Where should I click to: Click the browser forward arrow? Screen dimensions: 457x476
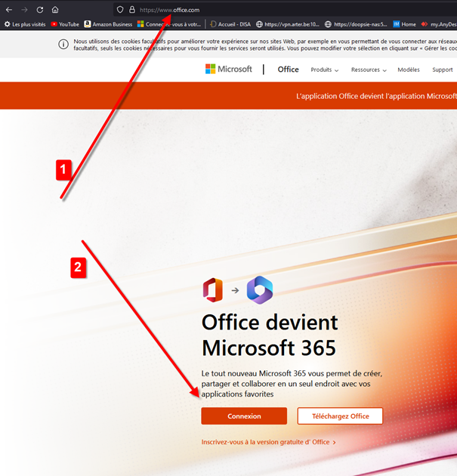click(24, 10)
